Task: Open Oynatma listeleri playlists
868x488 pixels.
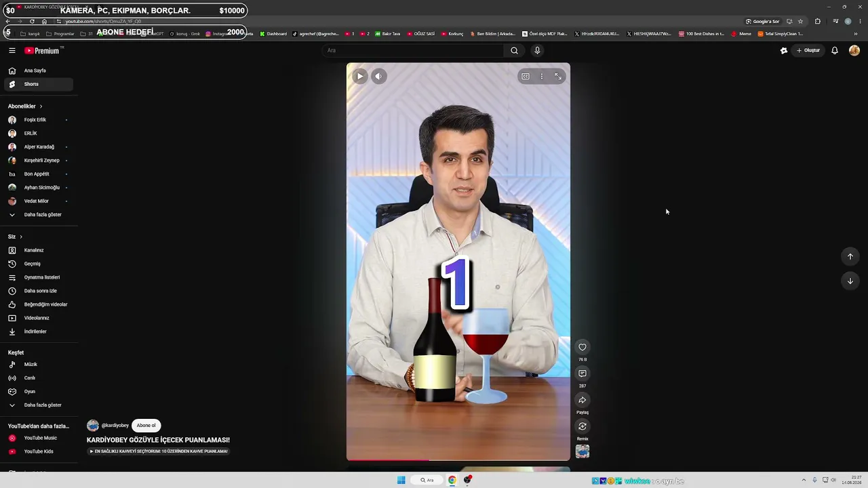Action: coord(38,277)
